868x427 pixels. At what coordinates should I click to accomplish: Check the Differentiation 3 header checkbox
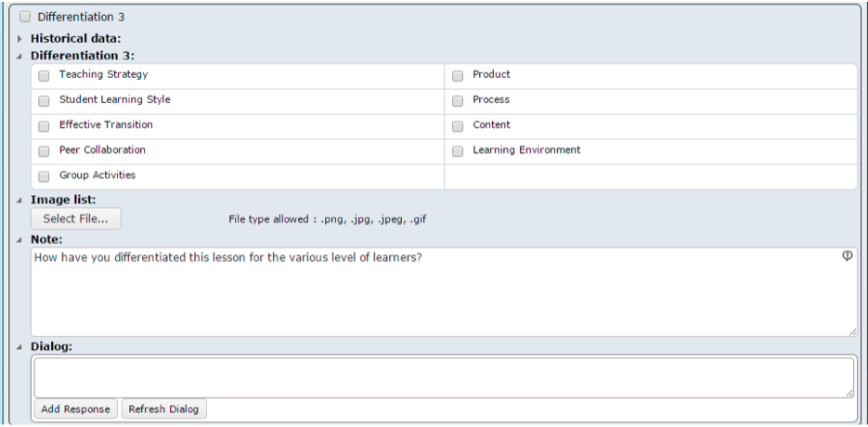(x=25, y=17)
